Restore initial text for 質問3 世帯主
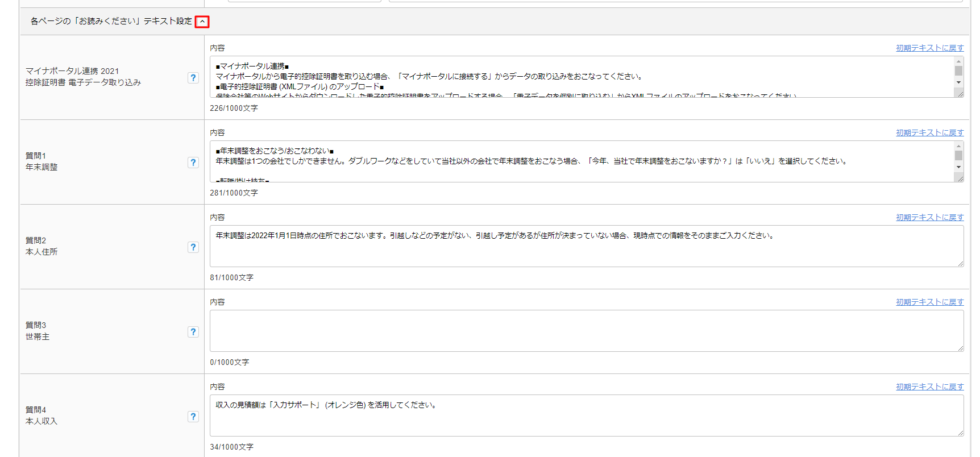Screen dimensions: 980x457 click(x=929, y=302)
